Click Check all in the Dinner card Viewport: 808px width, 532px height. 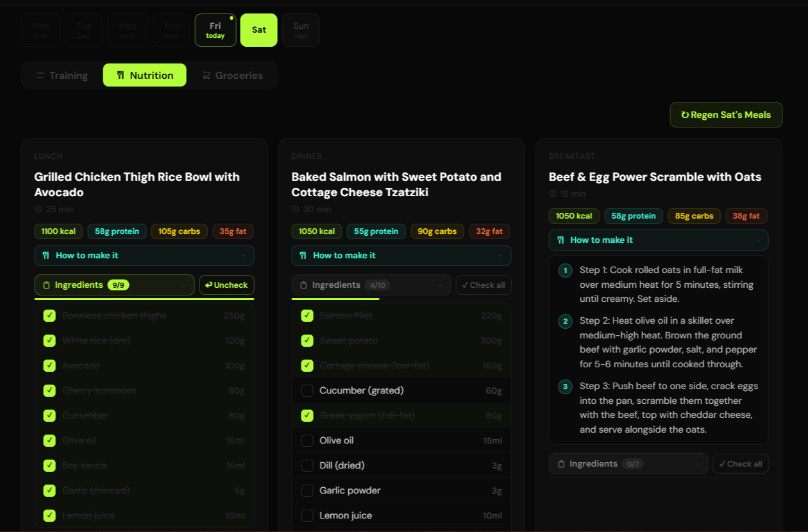484,285
